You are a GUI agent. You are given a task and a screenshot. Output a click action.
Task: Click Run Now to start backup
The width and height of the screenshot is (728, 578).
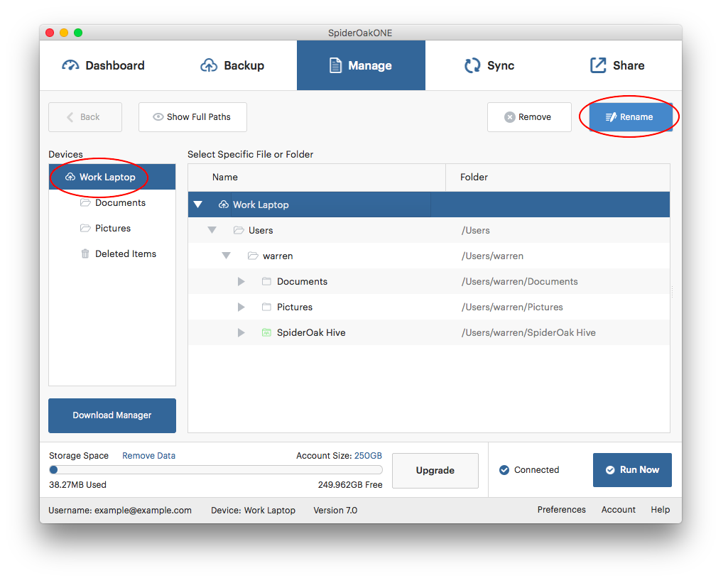coord(632,470)
